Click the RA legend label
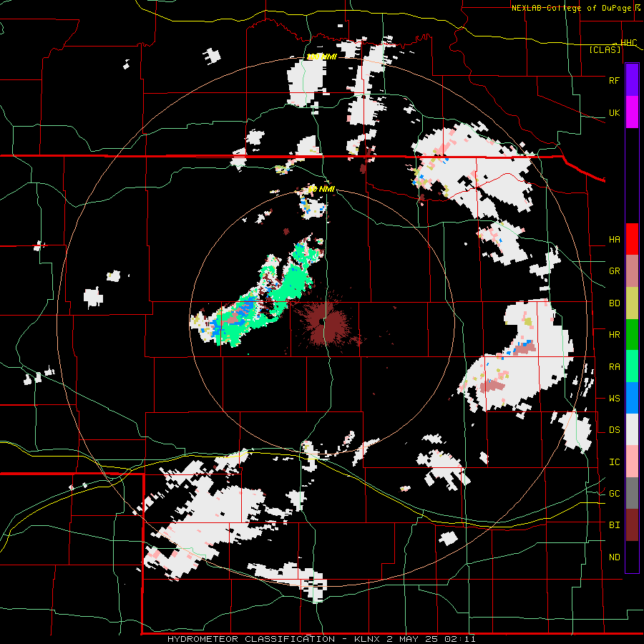 coord(614,366)
